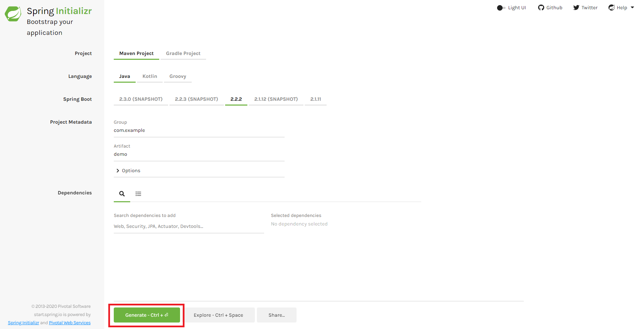Choose Groovy as the language
Image resolution: width=644 pixels, height=329 pixels.
tap(178, 77)
